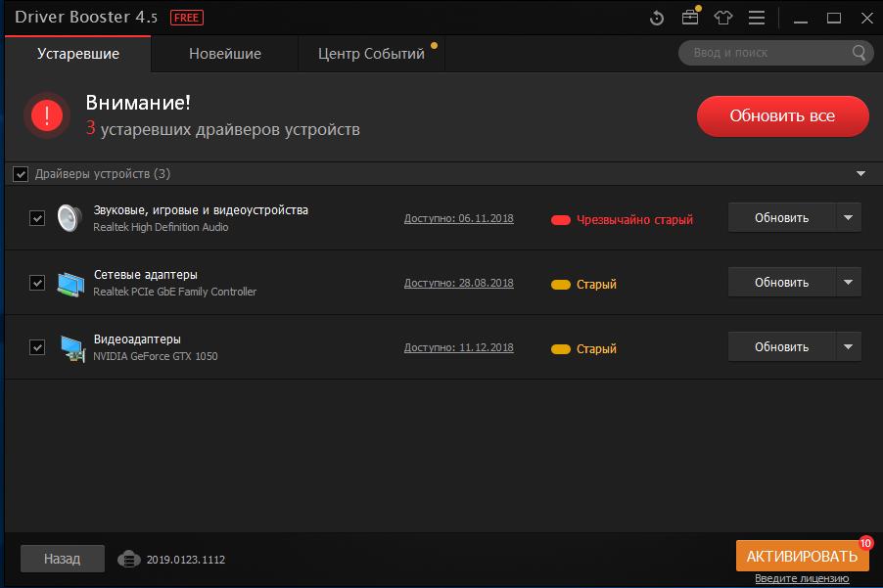Screen dimensions: 883x588
Task: Click the 'NVIDIA GeForce GTX 1050' device name
Action: pyautogui.click(x=155, y=356)
